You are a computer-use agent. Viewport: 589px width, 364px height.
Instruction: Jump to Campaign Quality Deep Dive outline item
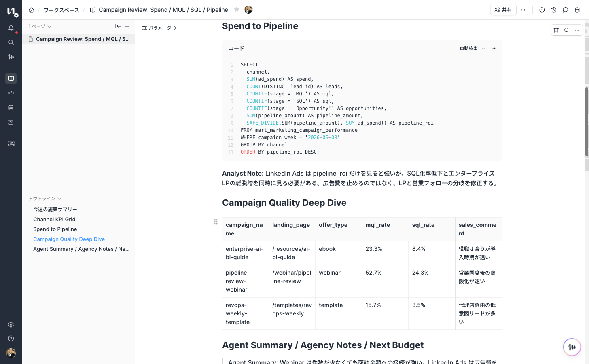click(x=69, y=239)
